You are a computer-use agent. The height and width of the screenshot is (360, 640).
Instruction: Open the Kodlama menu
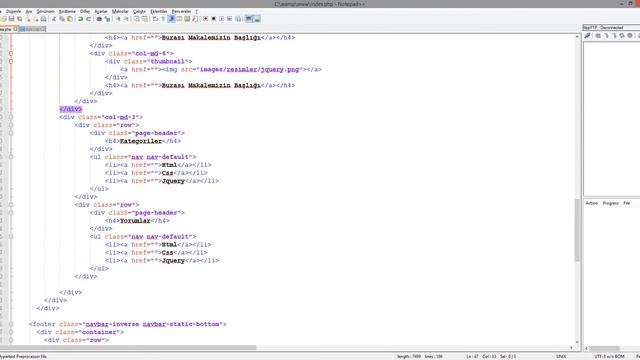pos(67,11)
